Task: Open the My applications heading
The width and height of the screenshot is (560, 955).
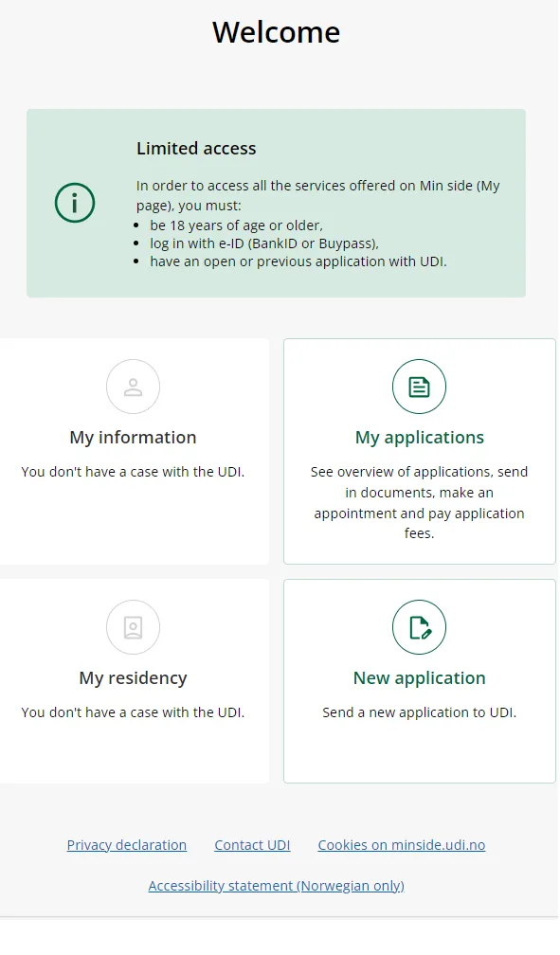Action: pos(419,438)
